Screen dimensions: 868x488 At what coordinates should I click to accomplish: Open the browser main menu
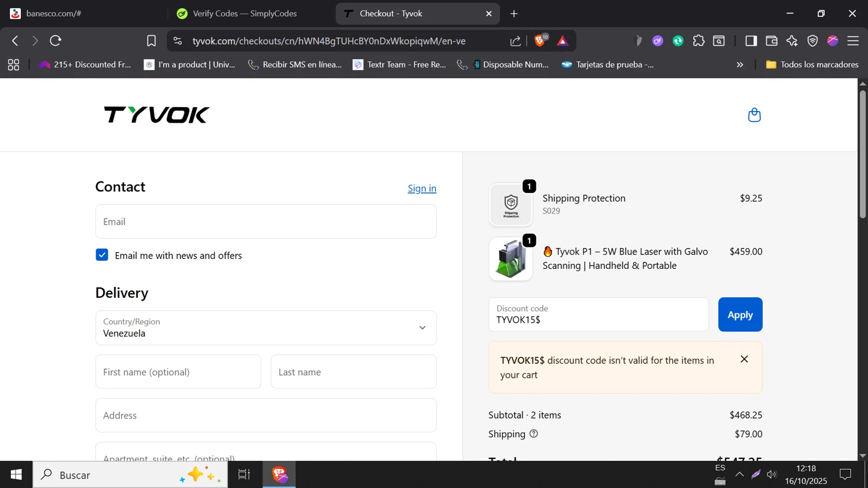pos(853,40)
